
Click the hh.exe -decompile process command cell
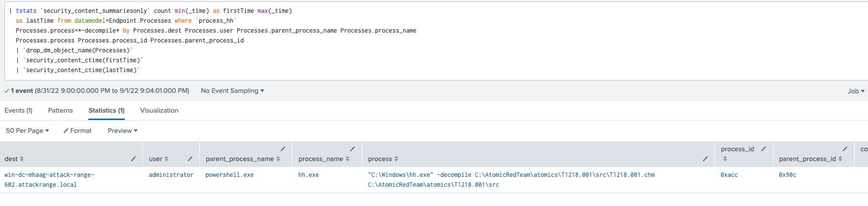tap(511, 180)
